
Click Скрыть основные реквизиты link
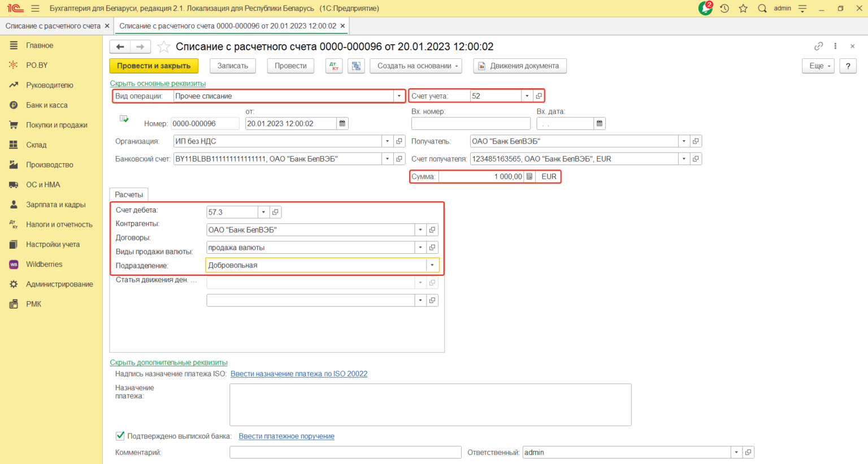click(x=158, y=84)
